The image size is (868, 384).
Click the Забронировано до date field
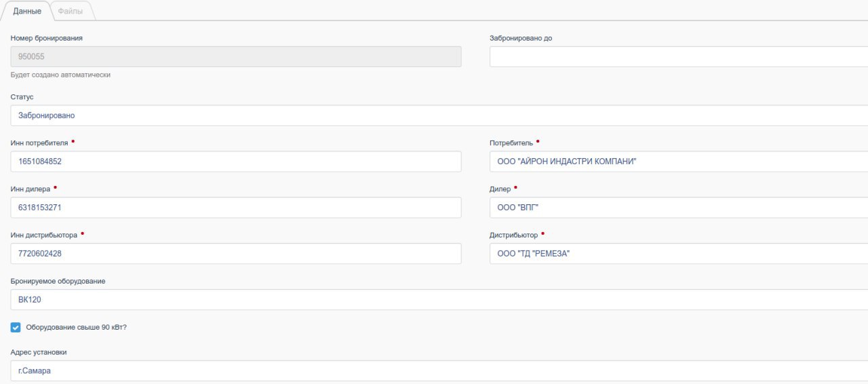[x=679, y=57]
